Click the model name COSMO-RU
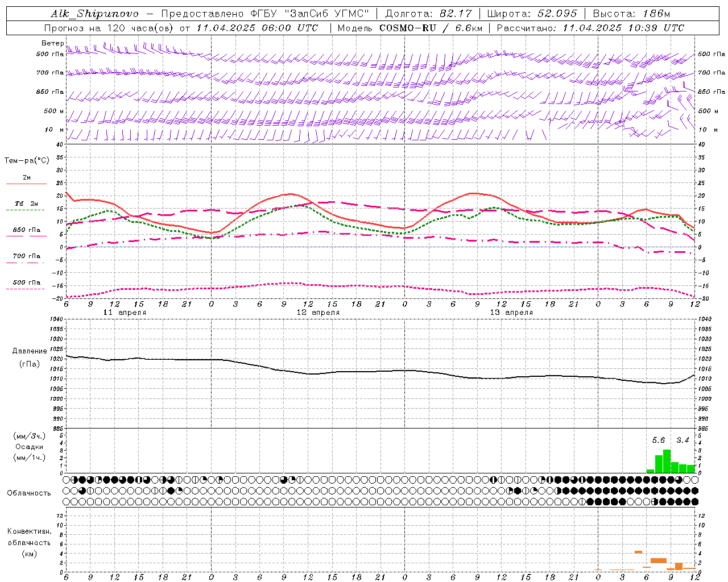 (x=407, y=28)
